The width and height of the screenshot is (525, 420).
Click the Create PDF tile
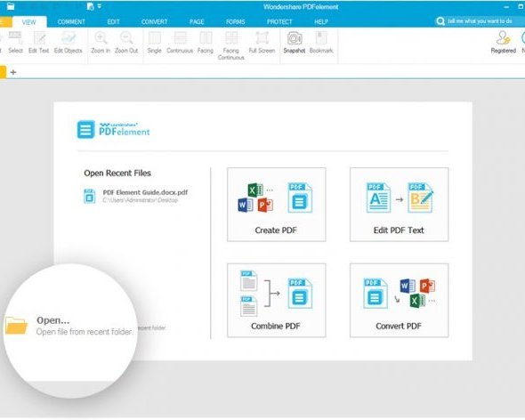(x=276, y=205)
